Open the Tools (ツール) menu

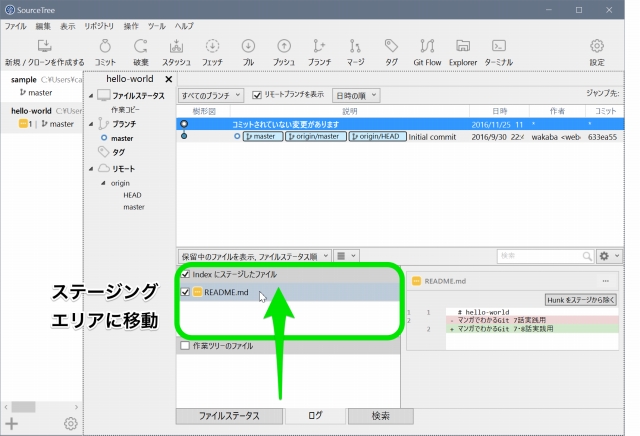[157, 26]
